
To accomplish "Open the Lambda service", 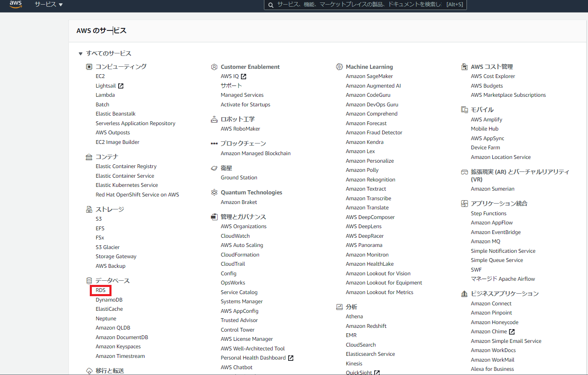I will (105, 95).
